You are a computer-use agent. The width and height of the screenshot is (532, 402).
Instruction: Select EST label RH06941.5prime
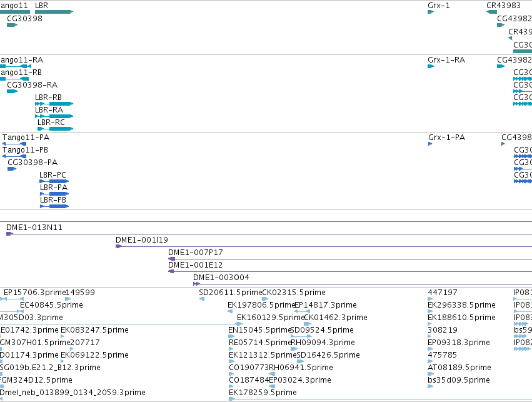point(301,368)
